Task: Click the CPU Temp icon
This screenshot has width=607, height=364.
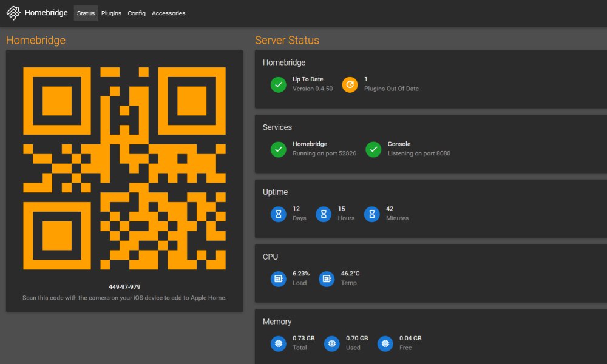Action: [327, 278]
